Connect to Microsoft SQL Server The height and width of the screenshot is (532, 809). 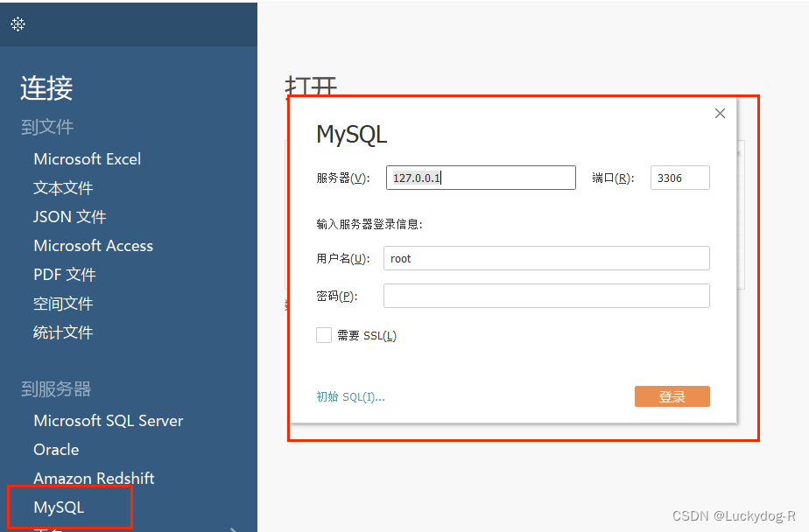[x=109, y=421]
